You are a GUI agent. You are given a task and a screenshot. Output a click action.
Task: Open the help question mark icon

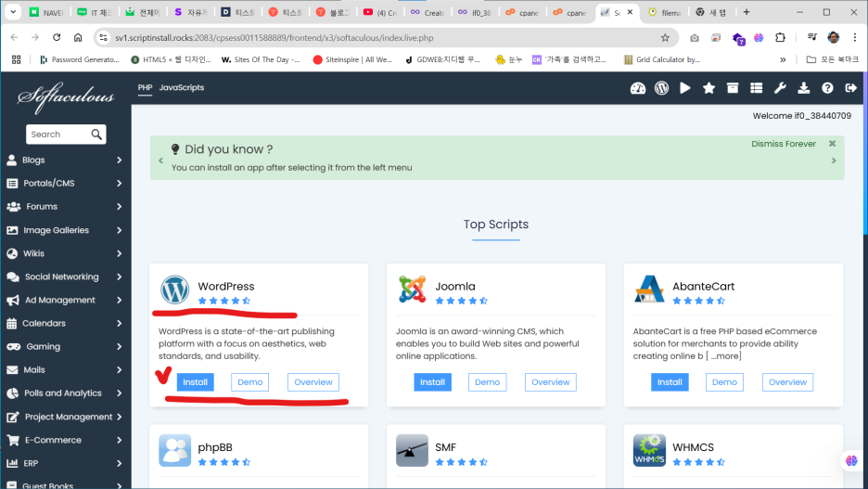click(827, 88)
